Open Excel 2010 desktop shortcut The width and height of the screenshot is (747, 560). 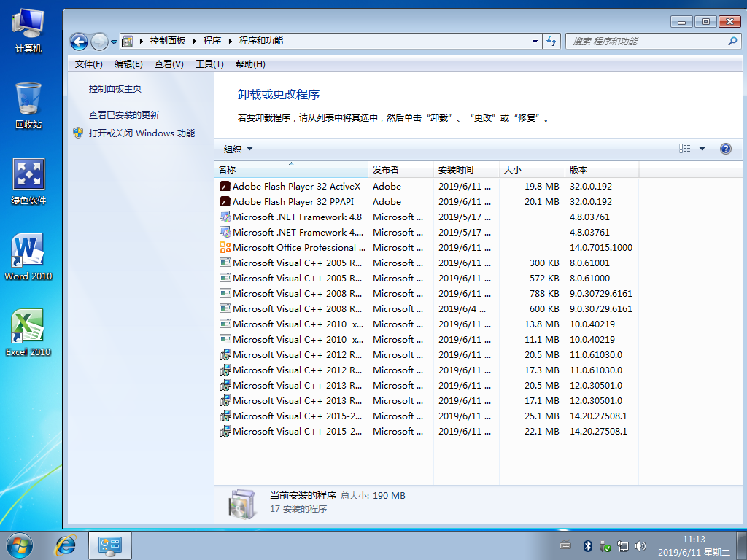tap(28, 332)
